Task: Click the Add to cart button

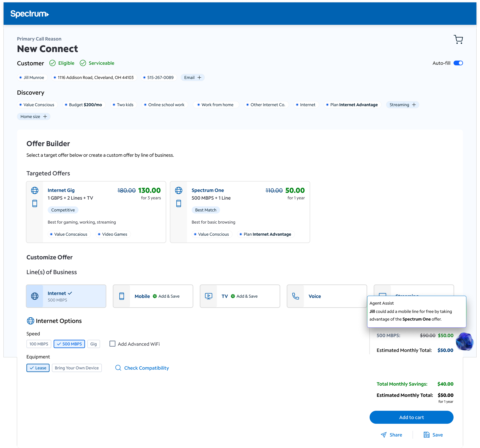Action: point(411,417)
